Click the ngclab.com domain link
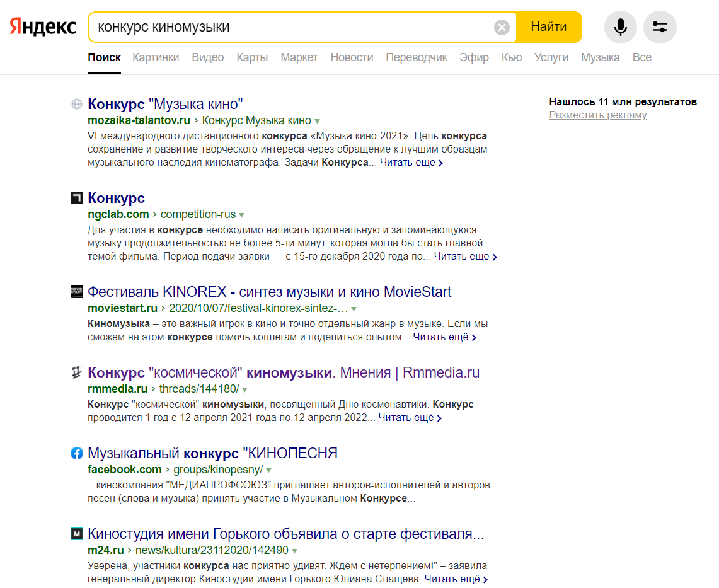This screenshot has width=719, height=588. 118,214
